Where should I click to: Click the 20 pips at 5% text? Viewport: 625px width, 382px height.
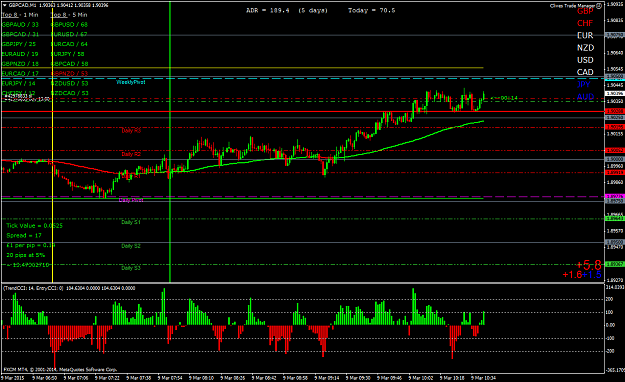[26, 255]
